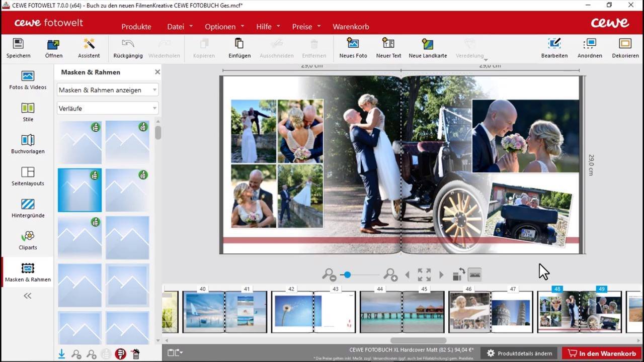Select the highlighted blue gradient mask thumbnail
The image size is (644, 362).
[79, 190]
